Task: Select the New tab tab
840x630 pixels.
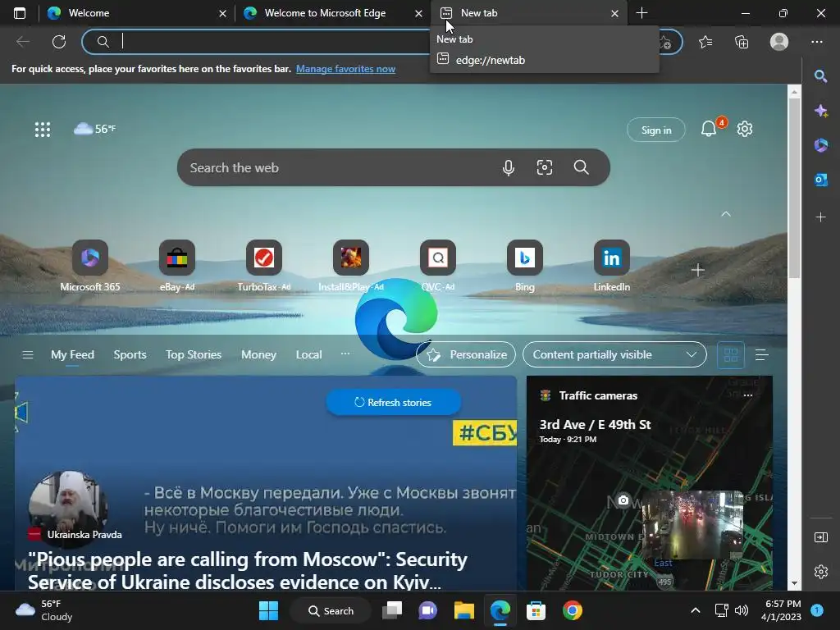Action: 527,13
